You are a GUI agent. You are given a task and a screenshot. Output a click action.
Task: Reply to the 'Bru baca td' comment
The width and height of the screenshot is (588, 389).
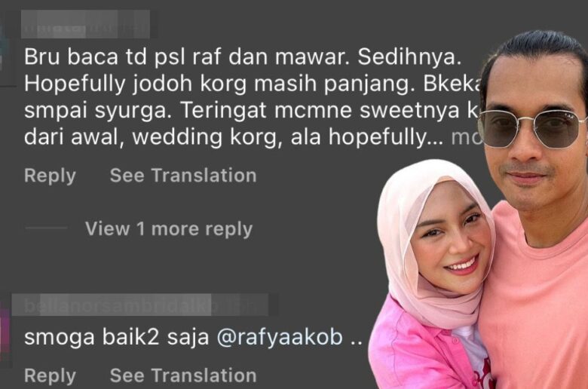(50, 176)
